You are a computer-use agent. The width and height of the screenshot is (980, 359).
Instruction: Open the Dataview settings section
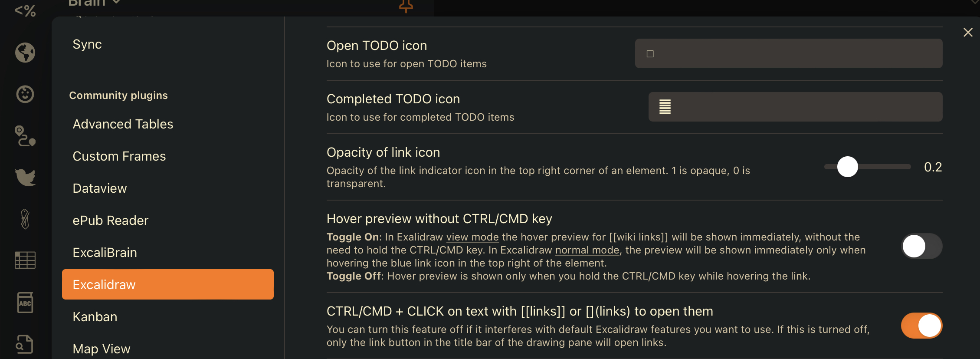[100, 188]
